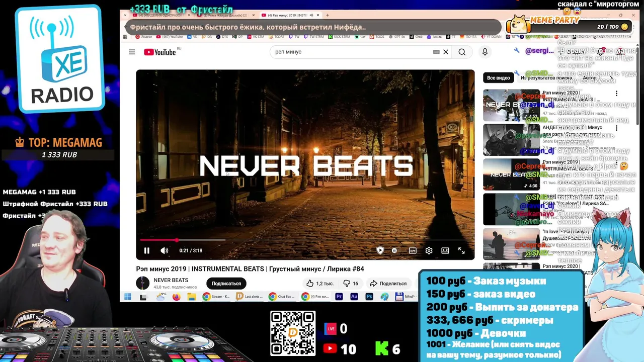This screenshot has height=362, width=644.
Task: Launch Firefox from the taskbar
Action: [x=176, y=297]
